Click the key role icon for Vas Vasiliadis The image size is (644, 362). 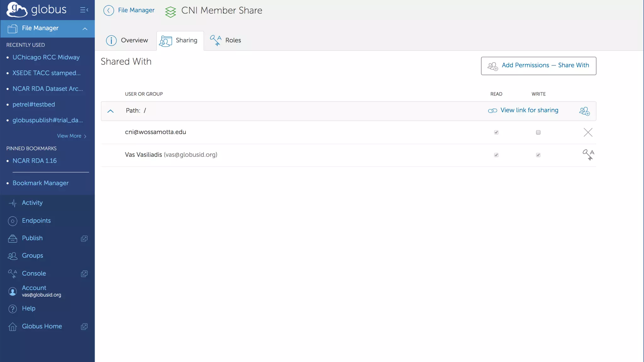tap(588, 155)
